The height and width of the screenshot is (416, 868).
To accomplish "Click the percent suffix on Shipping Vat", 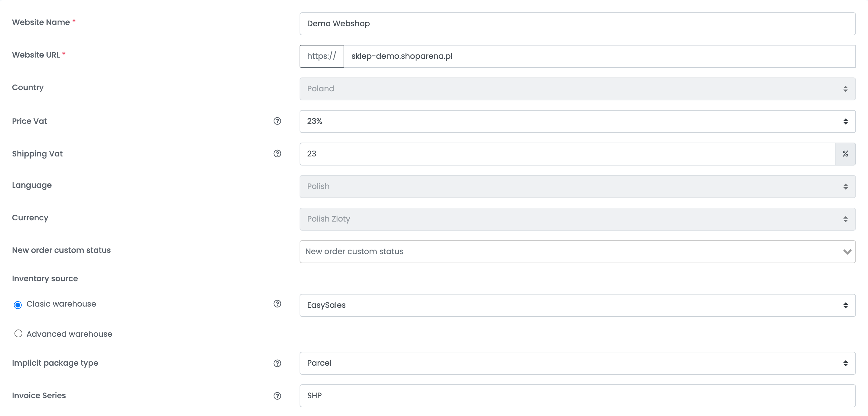I will click(x=845, y=154).
